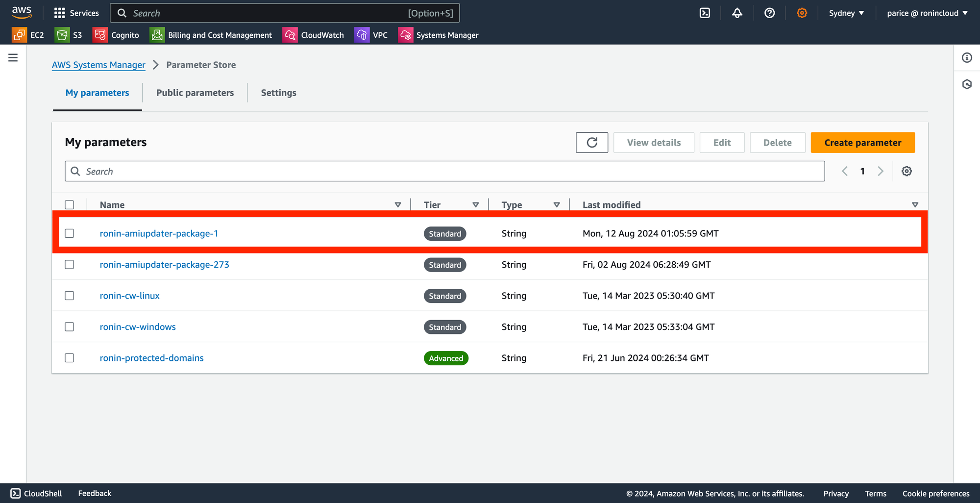Click the Billing and Cost Management icon
This screenshot has height=503, width=980.
point(157,35)
